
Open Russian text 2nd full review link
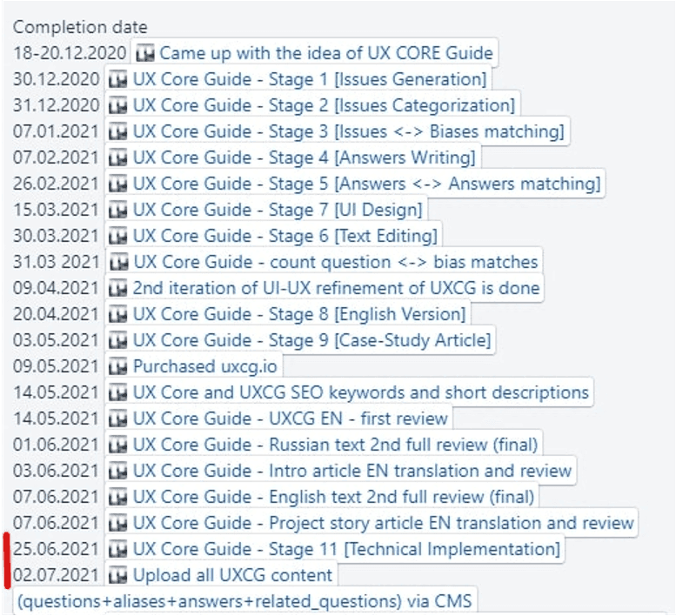pos(335,445)
